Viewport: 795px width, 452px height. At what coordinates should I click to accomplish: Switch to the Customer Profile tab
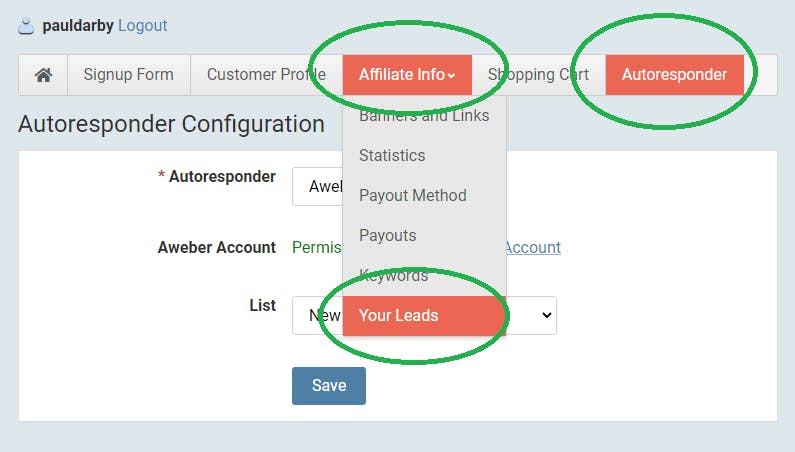pyautogui.click(x=266, y=75)
